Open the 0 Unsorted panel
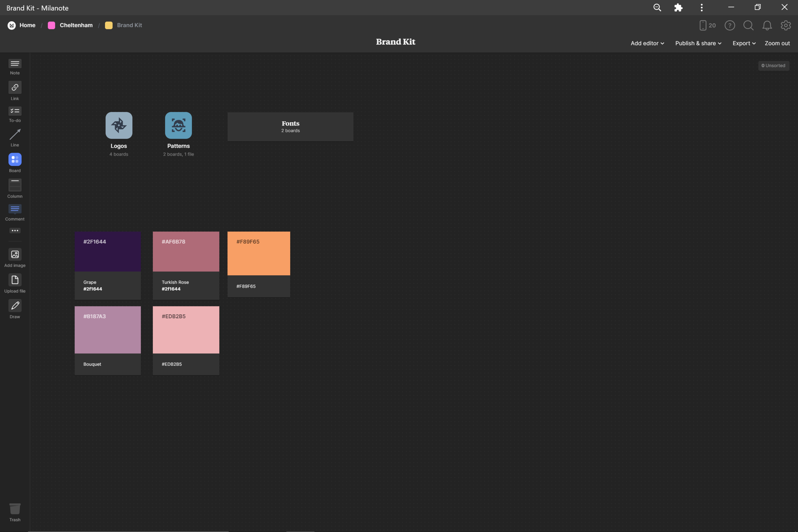The image size is (798, 532). pyautogui.click(x=773, y=66)
